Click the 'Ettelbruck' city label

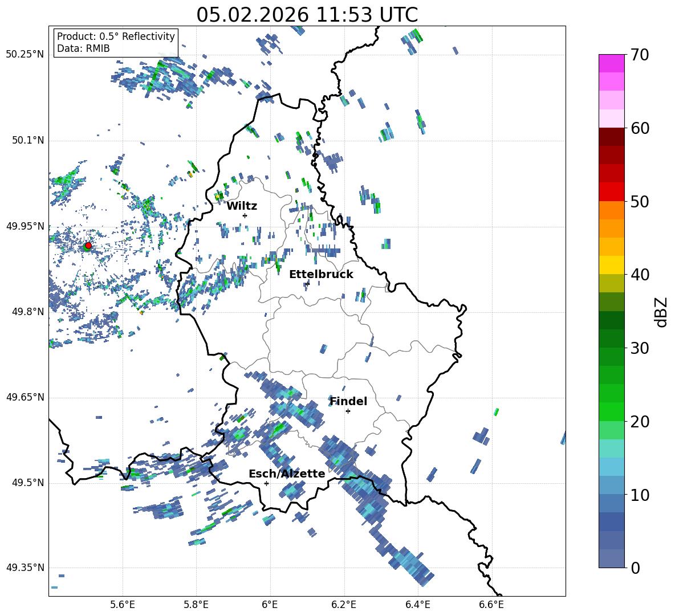tap(321, 275)
